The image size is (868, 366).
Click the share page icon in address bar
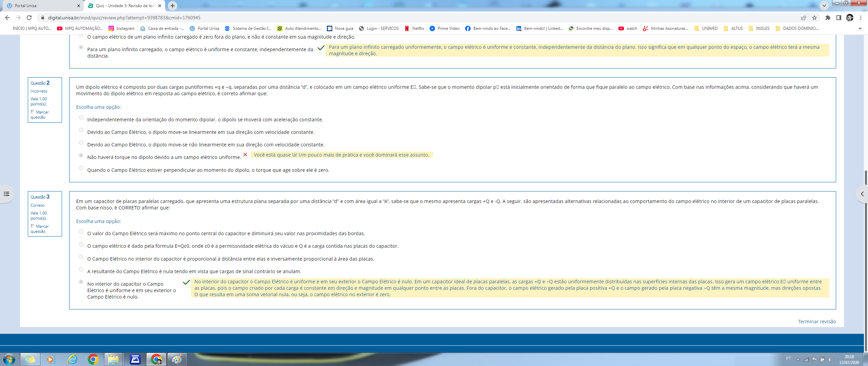(x=803, y=18)
